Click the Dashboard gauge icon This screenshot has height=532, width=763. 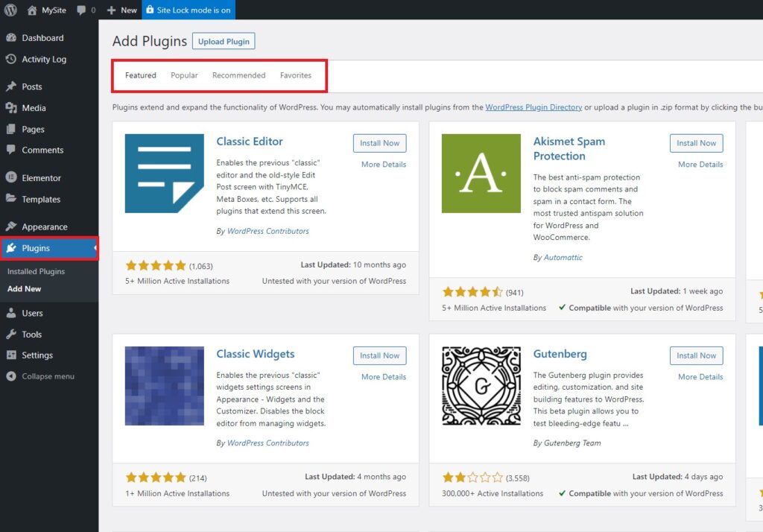(x=11, y=37)
